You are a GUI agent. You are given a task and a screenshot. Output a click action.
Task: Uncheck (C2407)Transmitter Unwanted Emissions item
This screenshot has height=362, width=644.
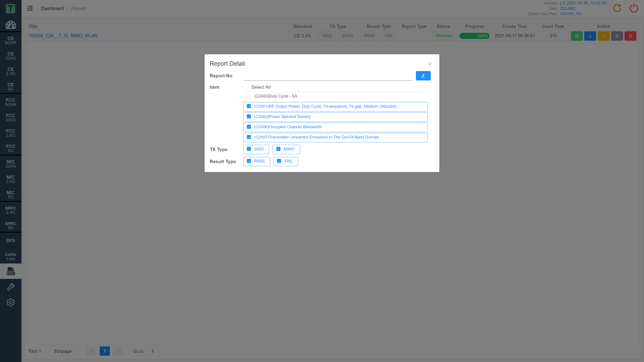tap(249, 137)
